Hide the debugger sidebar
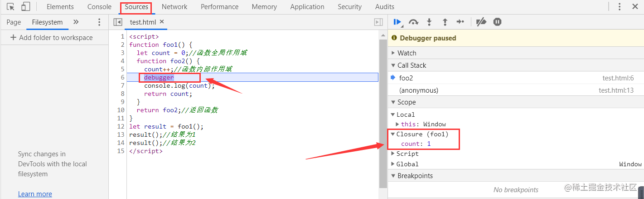The image size is (644, 199). tap(378, 22)
